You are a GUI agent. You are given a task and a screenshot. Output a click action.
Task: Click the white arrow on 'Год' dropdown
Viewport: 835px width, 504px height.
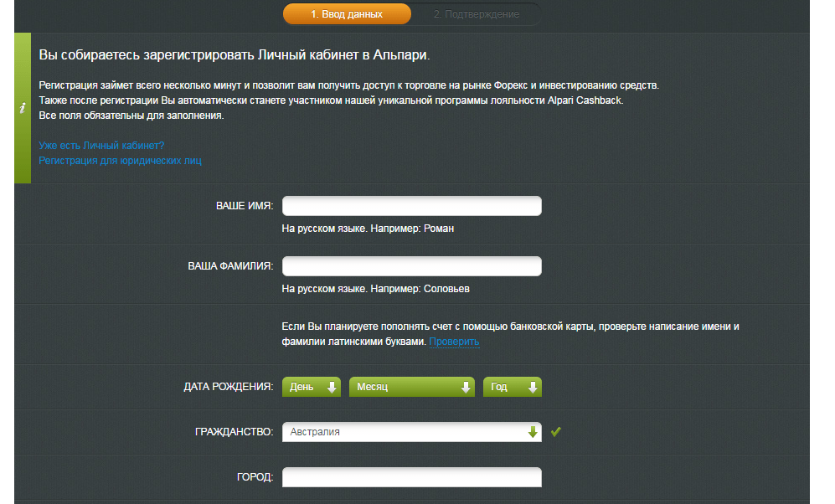pos(533,387)
